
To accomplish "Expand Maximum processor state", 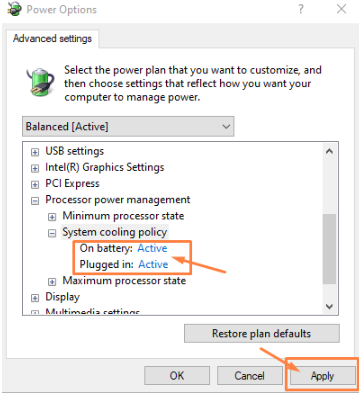I will (52, 282).
